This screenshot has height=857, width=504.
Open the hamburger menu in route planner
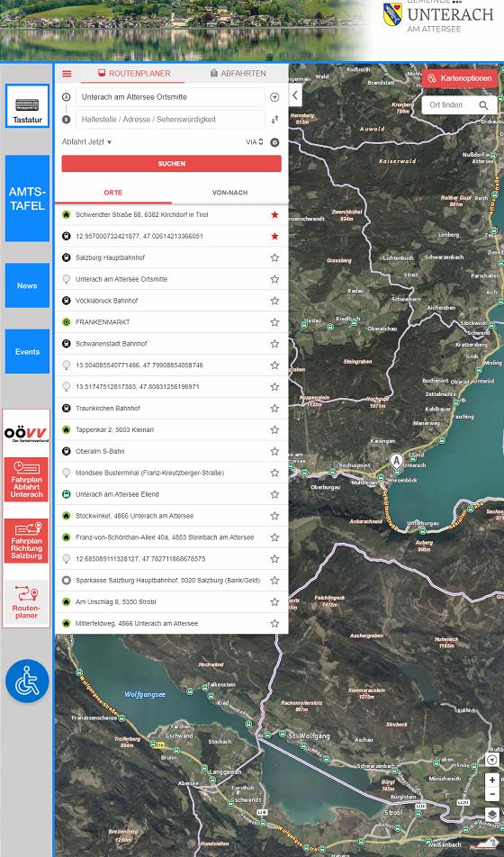coord(67,74)
